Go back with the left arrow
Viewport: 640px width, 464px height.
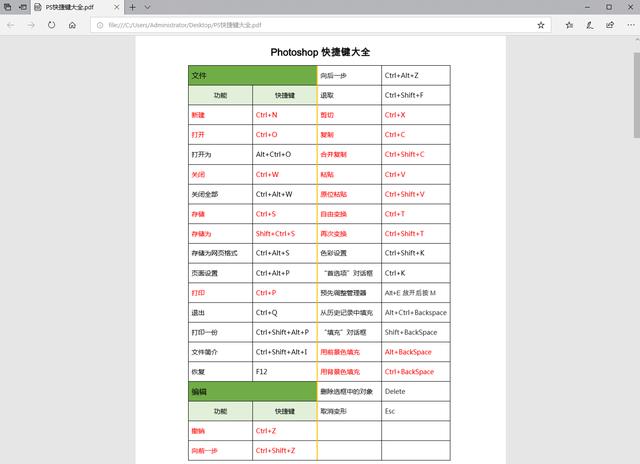(x=11, y=25)
